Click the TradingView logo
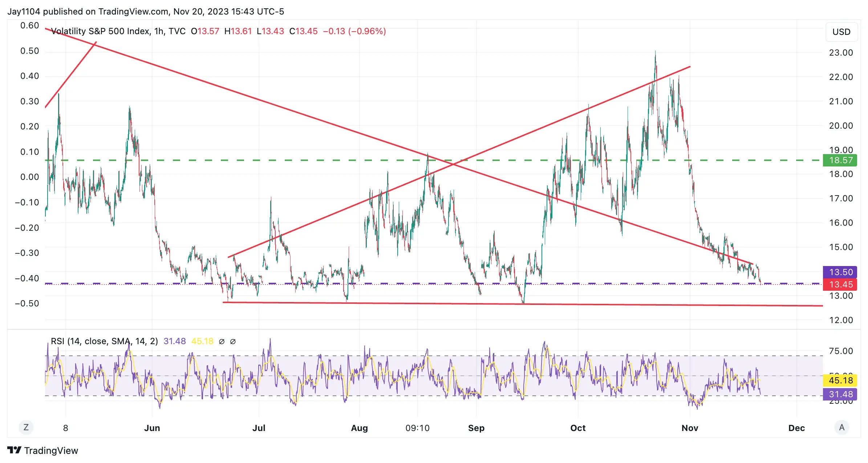 coord(43,451)
